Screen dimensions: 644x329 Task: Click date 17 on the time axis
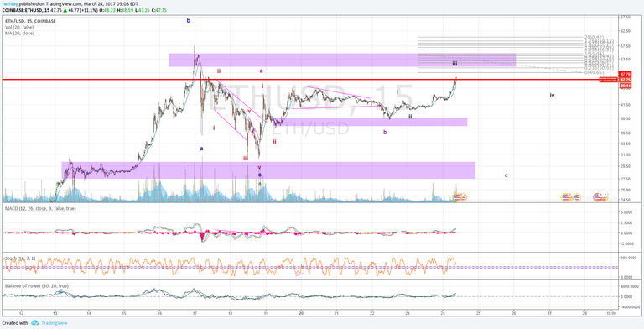point(195,312)
